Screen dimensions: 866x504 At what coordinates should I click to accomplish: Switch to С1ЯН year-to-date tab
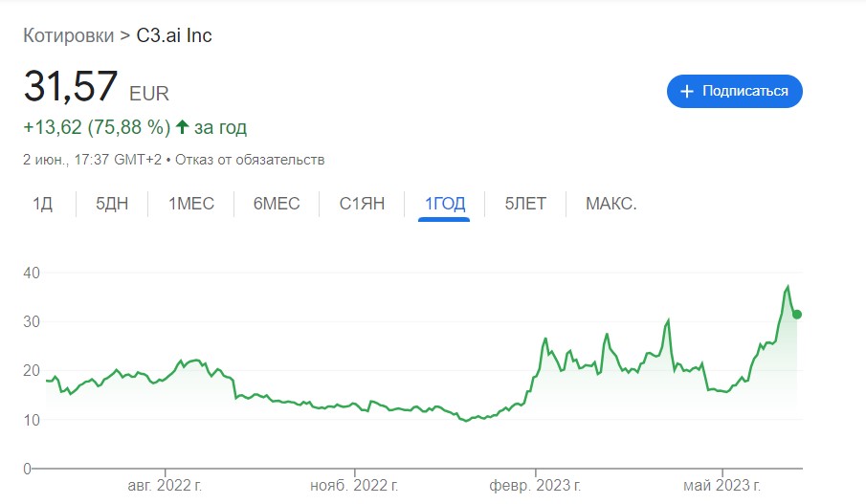362,203
